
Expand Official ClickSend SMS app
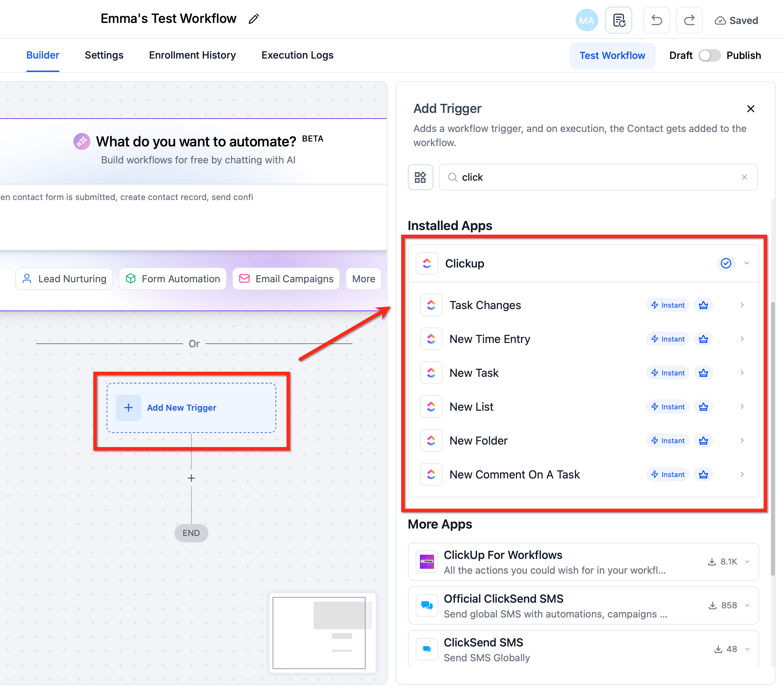(x=747, y=605)
